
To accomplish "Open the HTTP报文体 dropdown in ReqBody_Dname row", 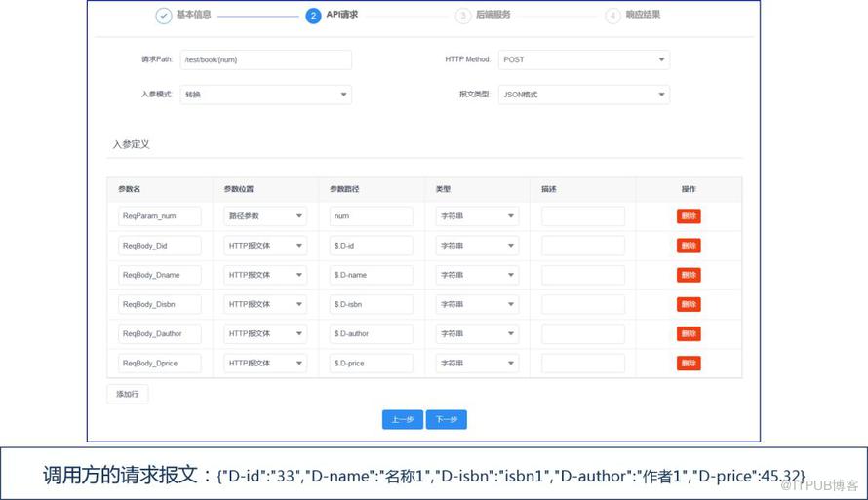I will (x=265, y=275).
